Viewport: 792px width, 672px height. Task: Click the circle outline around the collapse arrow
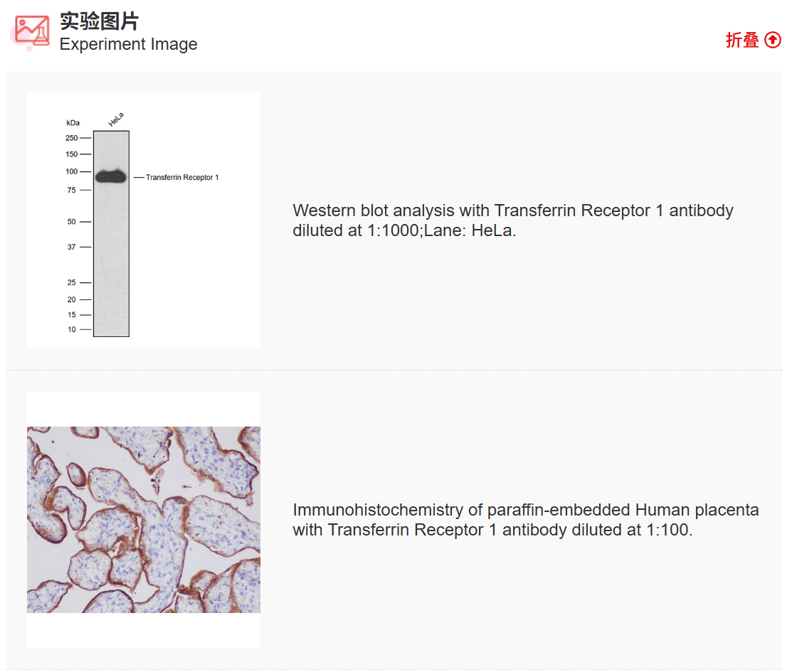pos(773,41)
